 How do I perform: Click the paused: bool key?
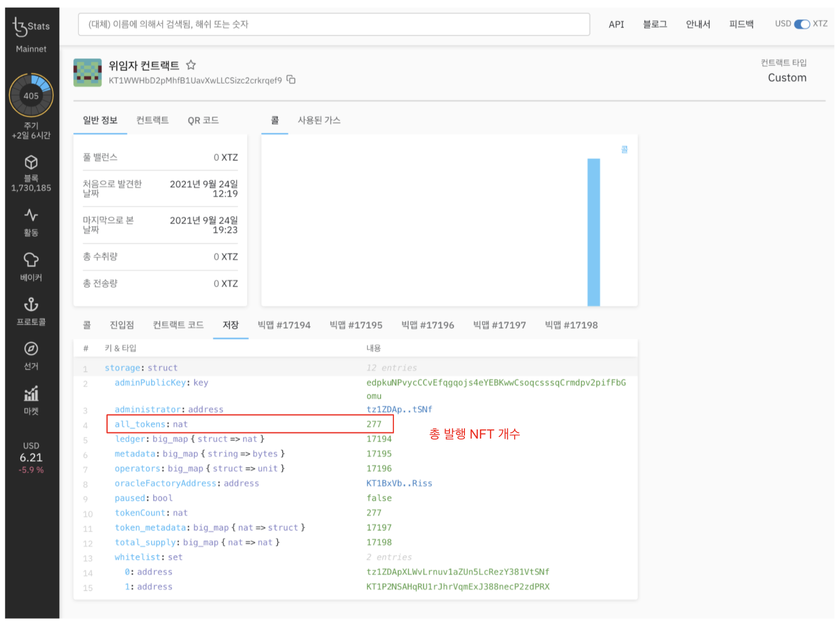coord(143,498)
